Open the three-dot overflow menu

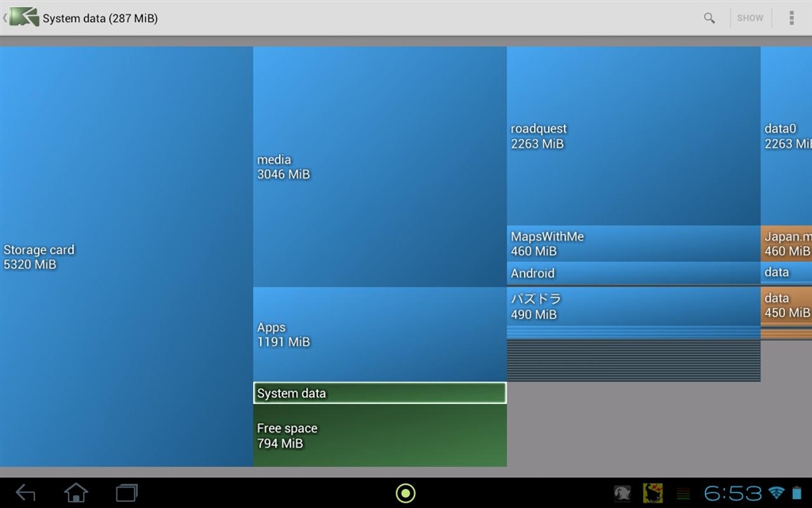click(x=791, y=17)
